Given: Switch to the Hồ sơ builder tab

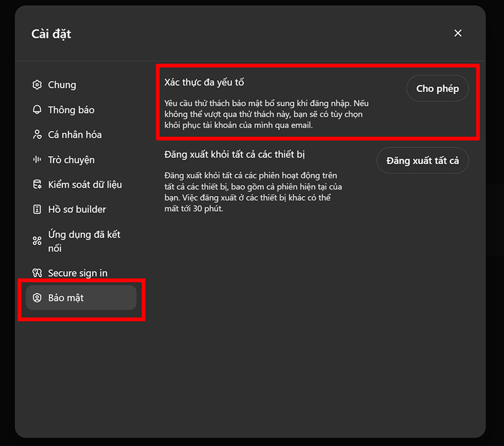Looking at the screenshot, I should tap(81, 210).
